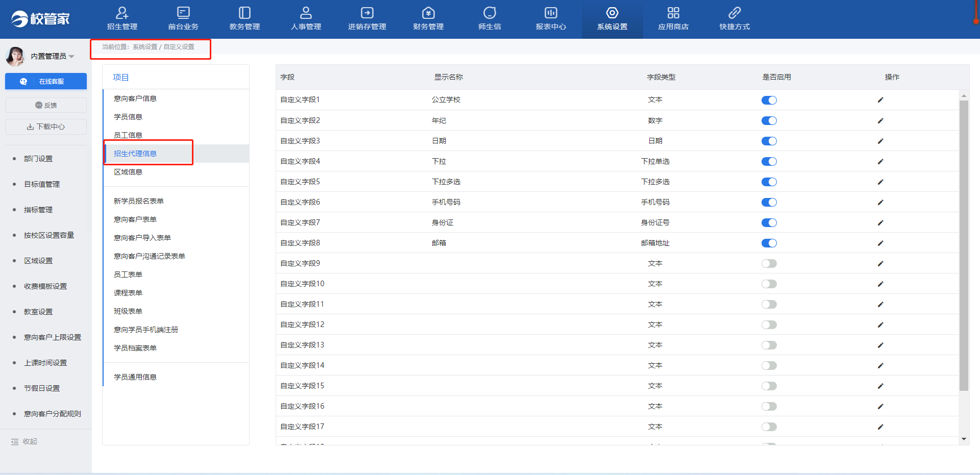Image resolution: width=980 pixels, height=475 pixels.
Task: Open the 进销存管理 module icon
Action: 367,13
